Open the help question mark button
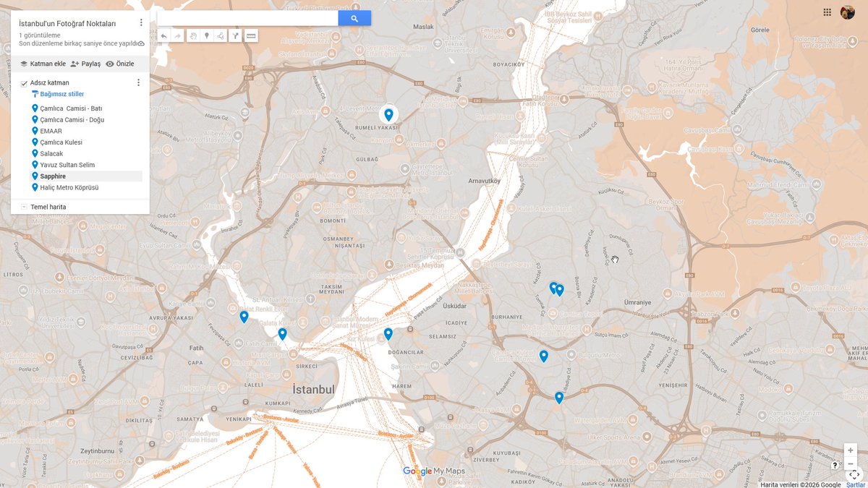868x488 pixels. coord(835,465)
